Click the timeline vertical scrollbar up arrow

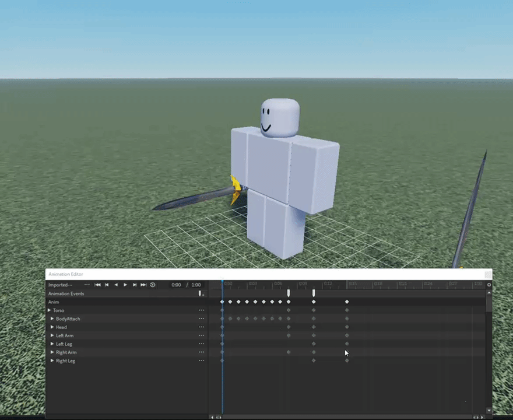tap(489, 293)
